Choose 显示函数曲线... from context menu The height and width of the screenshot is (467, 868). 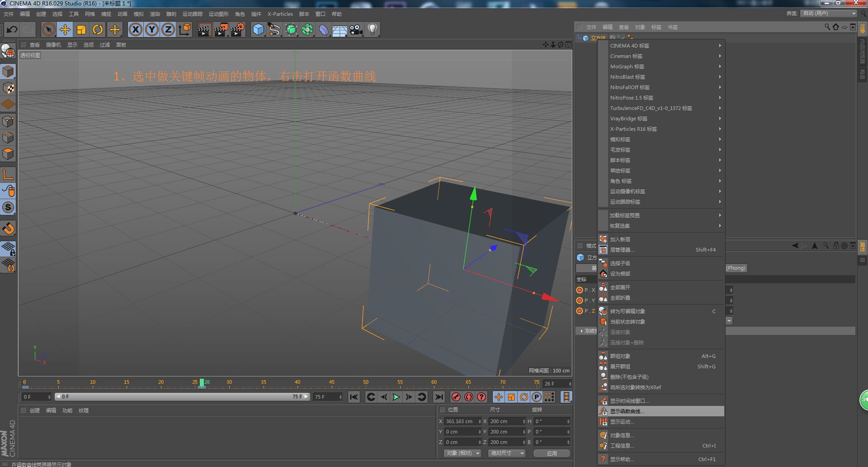click(x=661, y=411)
